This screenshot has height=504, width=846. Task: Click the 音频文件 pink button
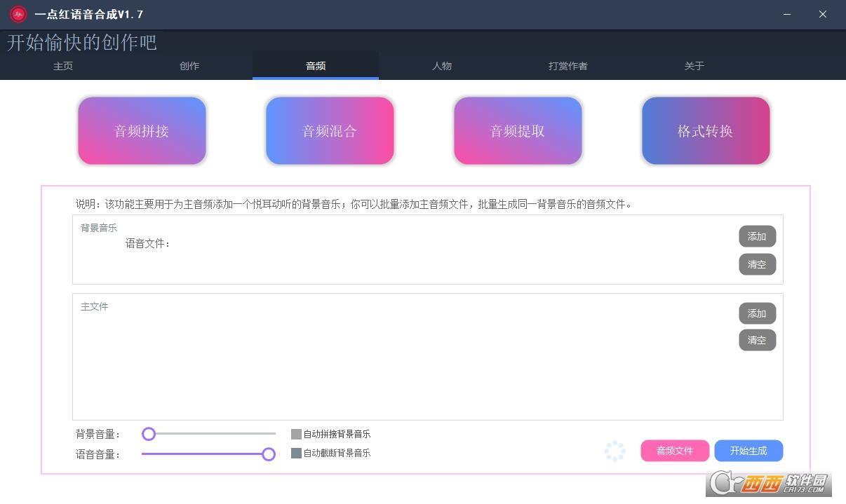[x=675, y=451]
